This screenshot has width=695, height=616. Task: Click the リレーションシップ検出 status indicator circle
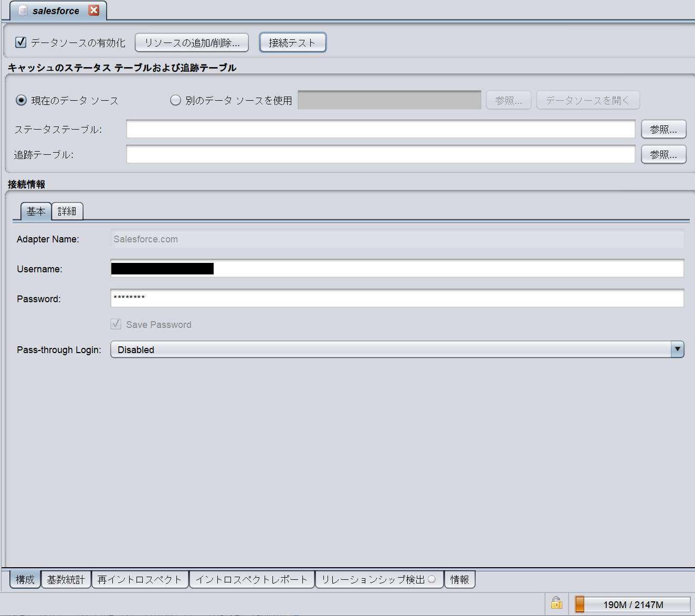point(431,579)
